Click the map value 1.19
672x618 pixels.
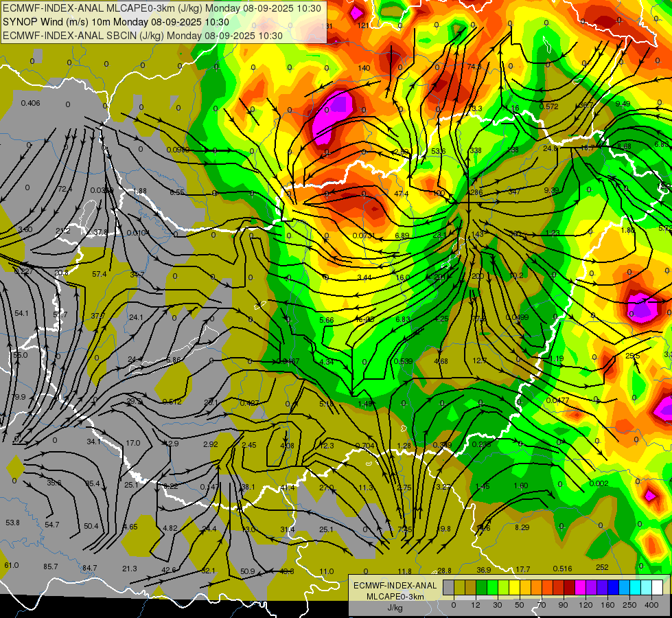[x=556, y=358]
